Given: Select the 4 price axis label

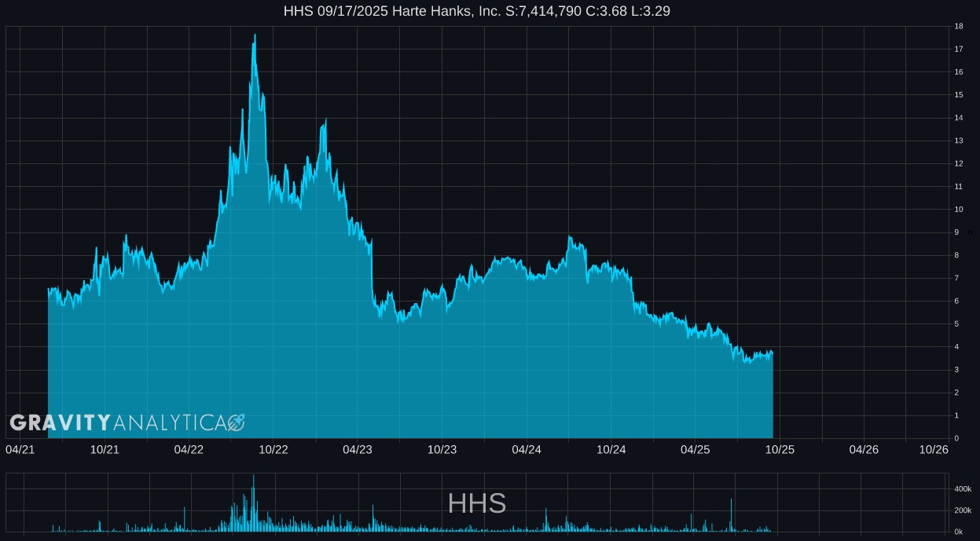Looking at the screenshot, I should pyautogui.click(x=956, y=346).
